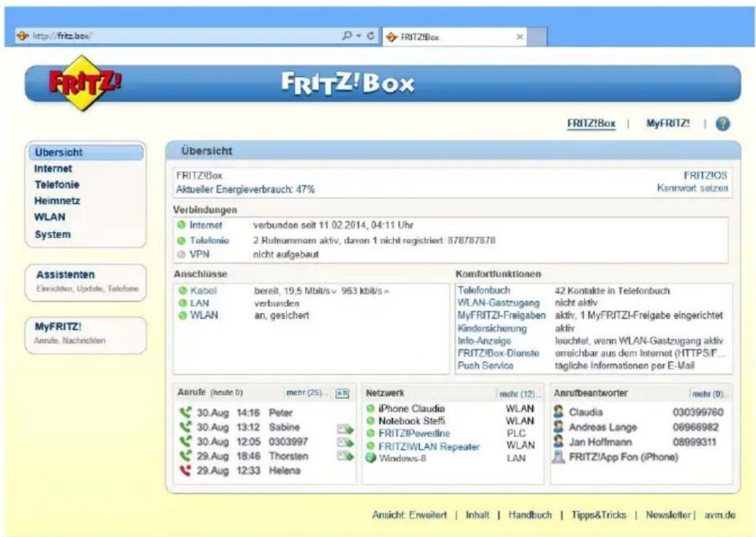Open the FRITZ!Box-Dienste link

click(498, 353)
